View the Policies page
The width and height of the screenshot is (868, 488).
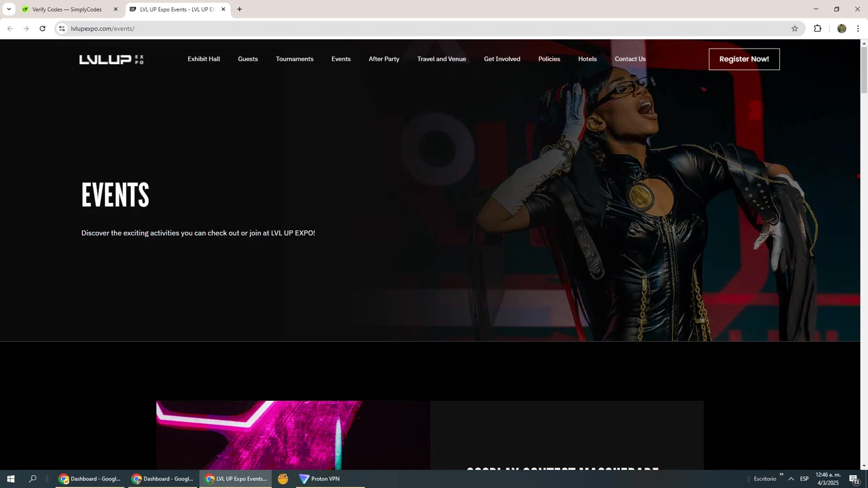click(x=549, y=59)
